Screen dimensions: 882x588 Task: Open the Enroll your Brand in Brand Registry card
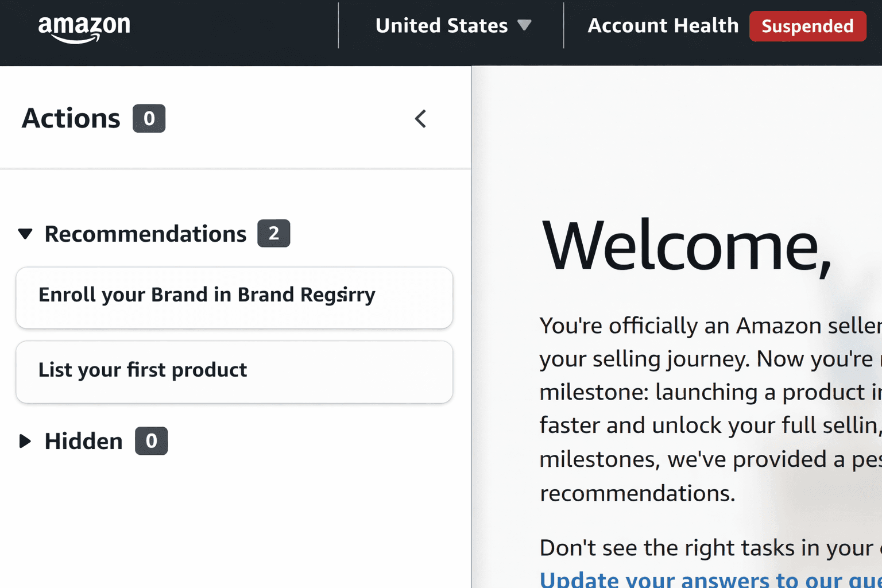234,297
